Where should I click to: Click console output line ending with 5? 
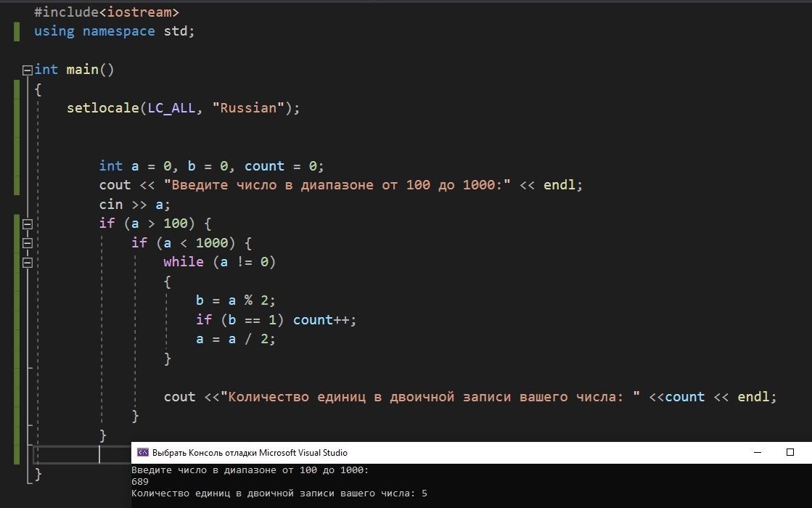click(279, 493)
